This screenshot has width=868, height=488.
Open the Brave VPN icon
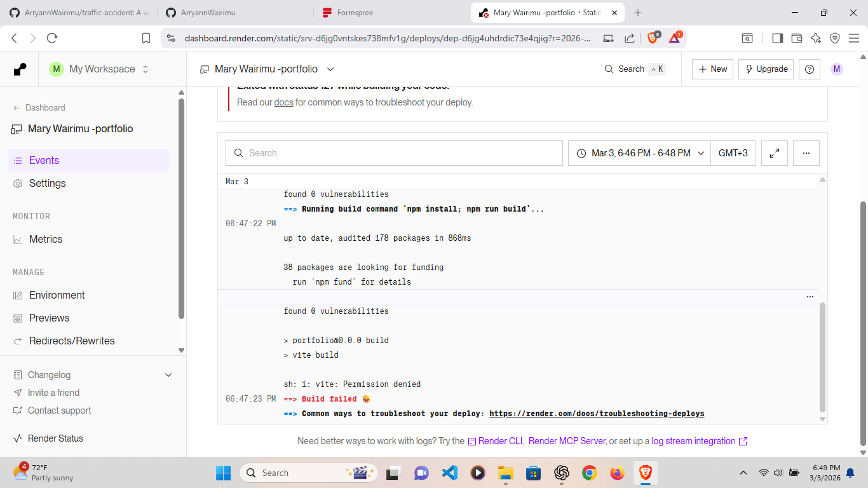click(835, 38)
